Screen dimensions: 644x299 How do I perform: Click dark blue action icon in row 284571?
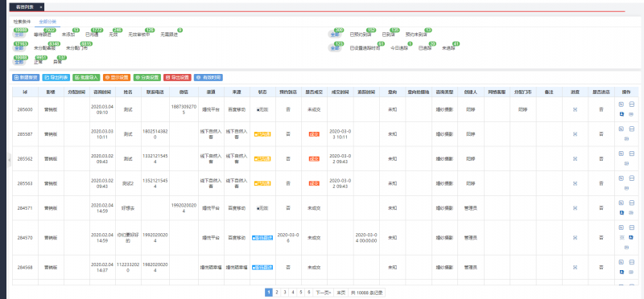tap(621, 213)
